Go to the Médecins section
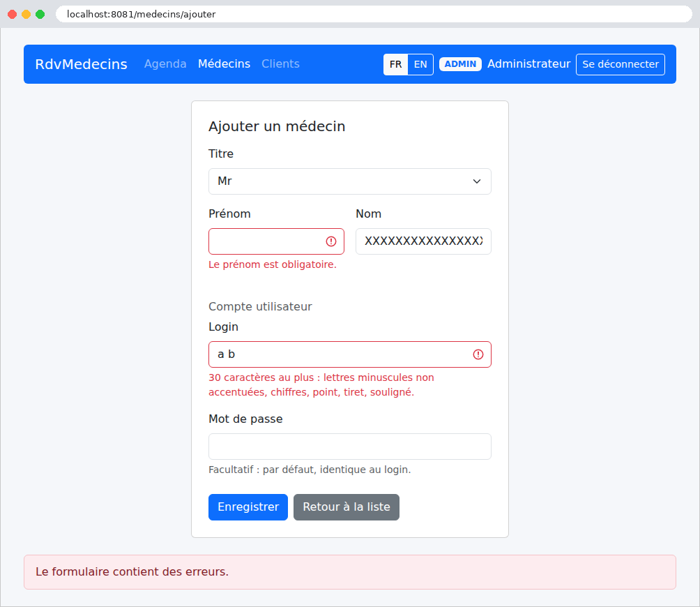Image resolution: width=700 pixels, height=607 pixels. pos(224,64)
